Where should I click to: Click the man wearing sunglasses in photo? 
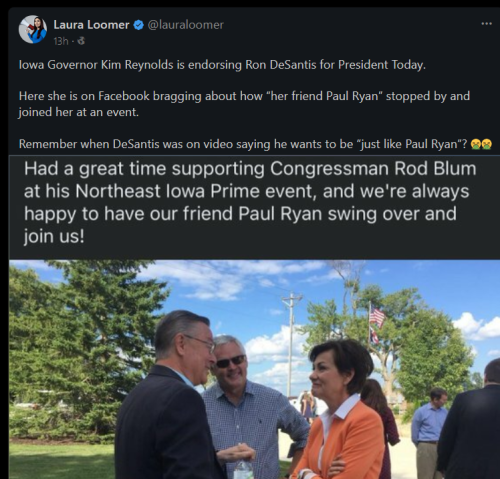(x=252, y=410)
